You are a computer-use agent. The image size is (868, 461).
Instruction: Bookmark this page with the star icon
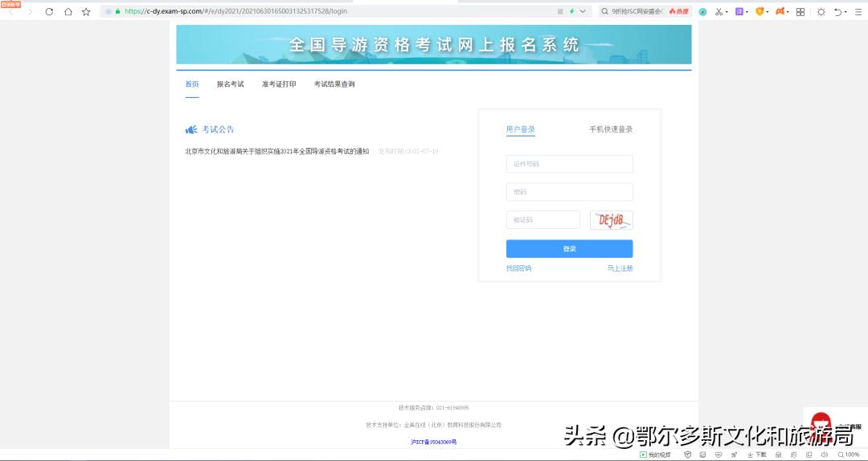(86, 11)
